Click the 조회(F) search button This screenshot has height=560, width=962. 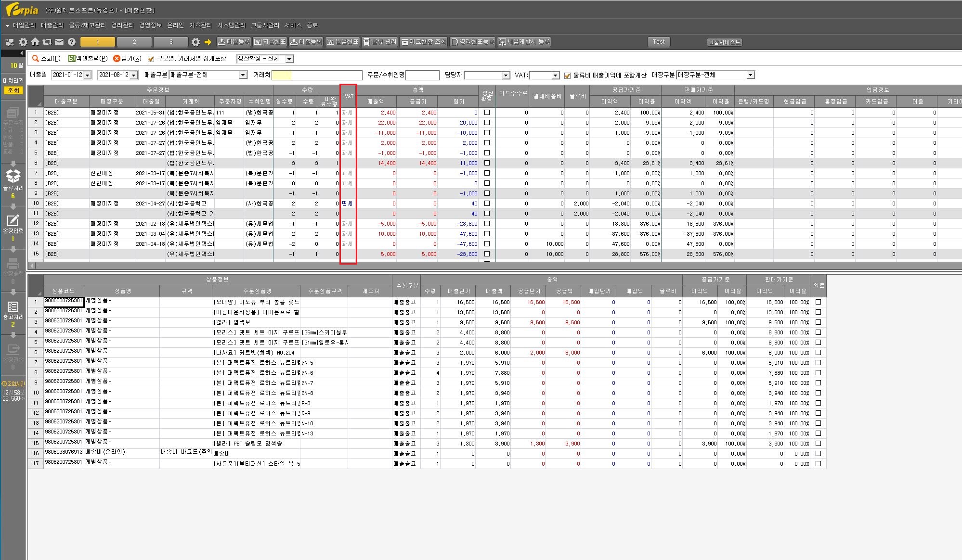pyautogui.click(x=46, y=58)
